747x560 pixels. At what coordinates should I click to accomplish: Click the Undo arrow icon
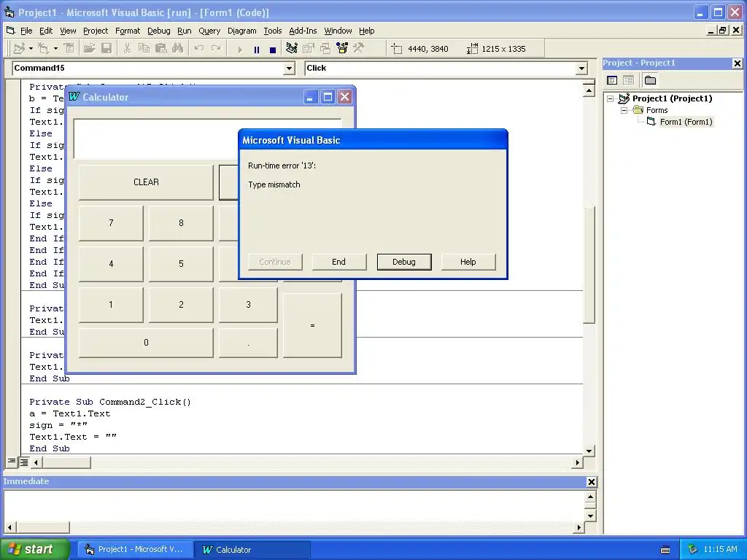coord(199,49)
